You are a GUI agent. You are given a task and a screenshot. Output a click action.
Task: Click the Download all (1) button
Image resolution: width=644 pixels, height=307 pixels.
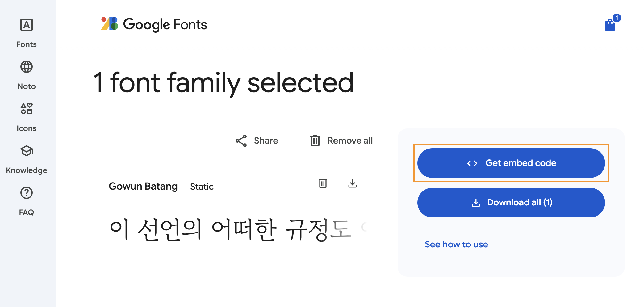coord(511,203)
